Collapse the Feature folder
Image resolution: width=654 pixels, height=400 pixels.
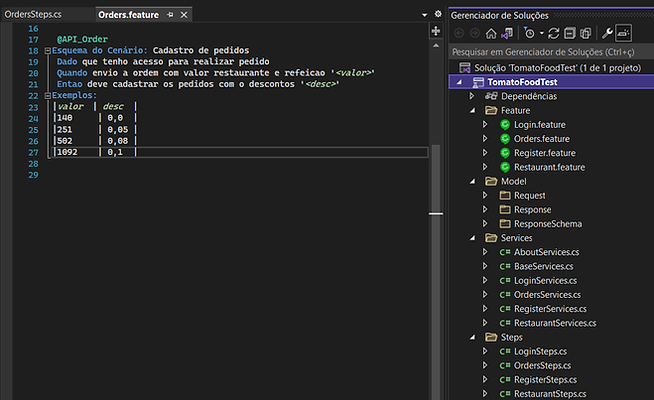pos(473,111)
